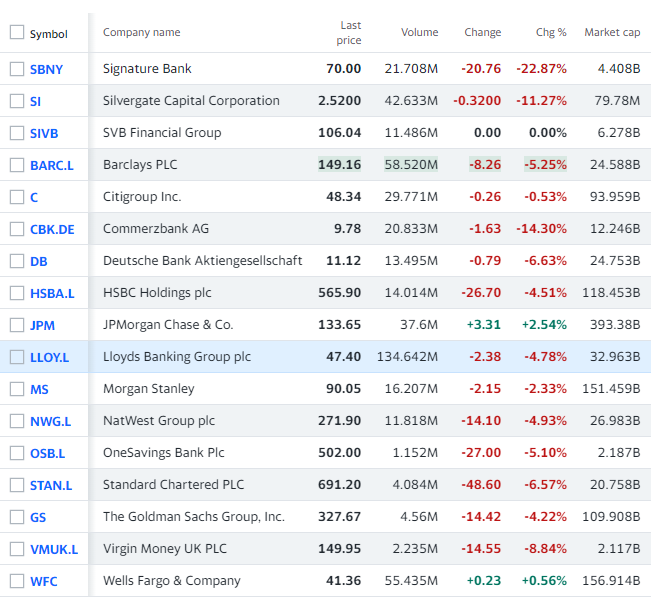Open the SBNY ticker link
This screenshot has height=612, width=651.
tap(46, 69)
